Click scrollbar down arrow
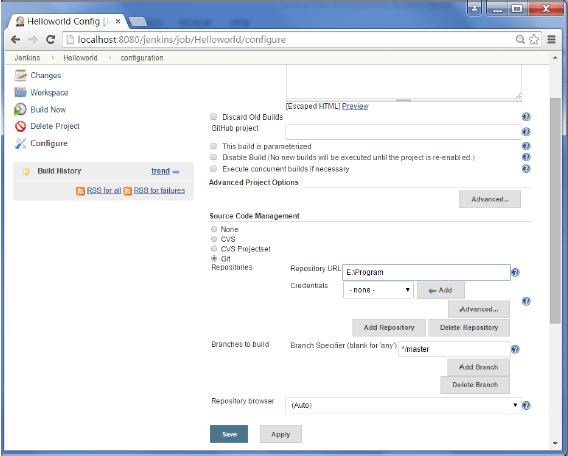568x456 pixels. [x=555, y=443]
